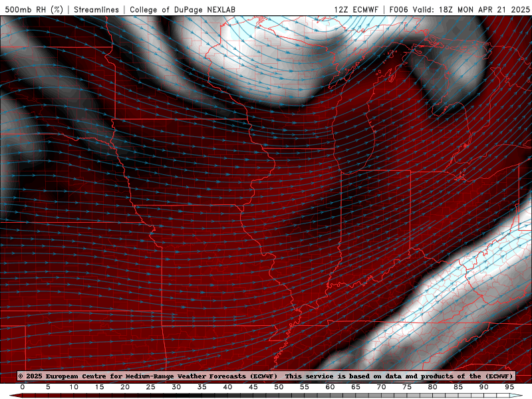Click the colorbar tick label "5"
532x399 pixels.
click(48, 387)
